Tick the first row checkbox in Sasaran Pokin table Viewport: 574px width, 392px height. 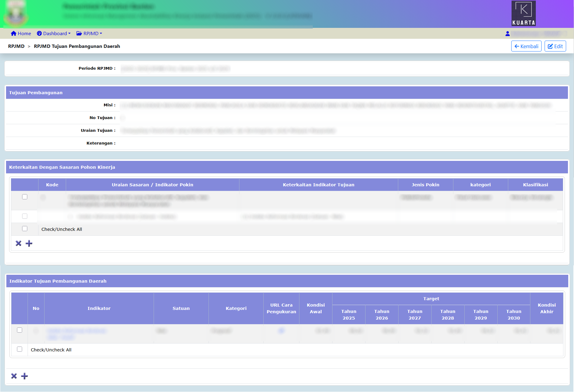coord(25,197)
